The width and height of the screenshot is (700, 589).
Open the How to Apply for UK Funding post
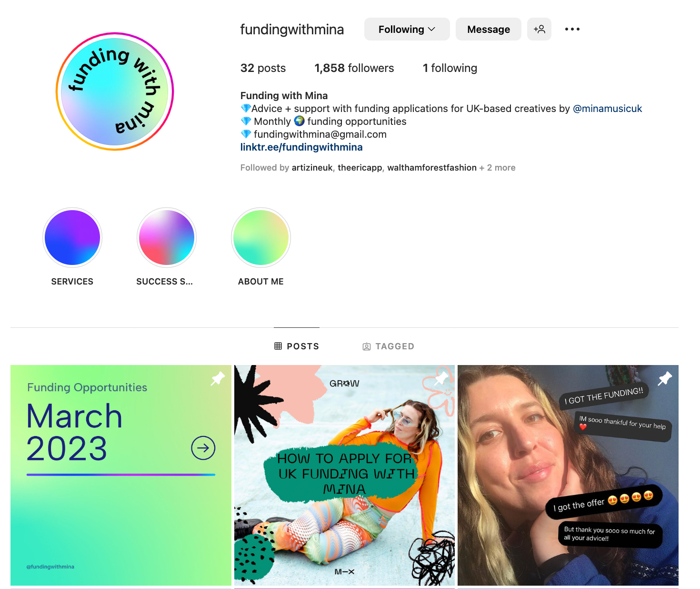344,476
